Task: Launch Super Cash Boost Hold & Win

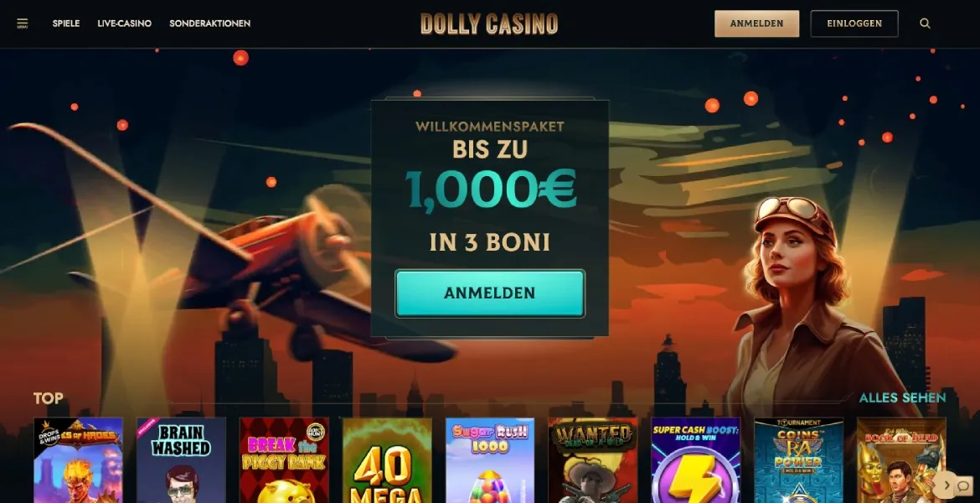Action: 695,460
